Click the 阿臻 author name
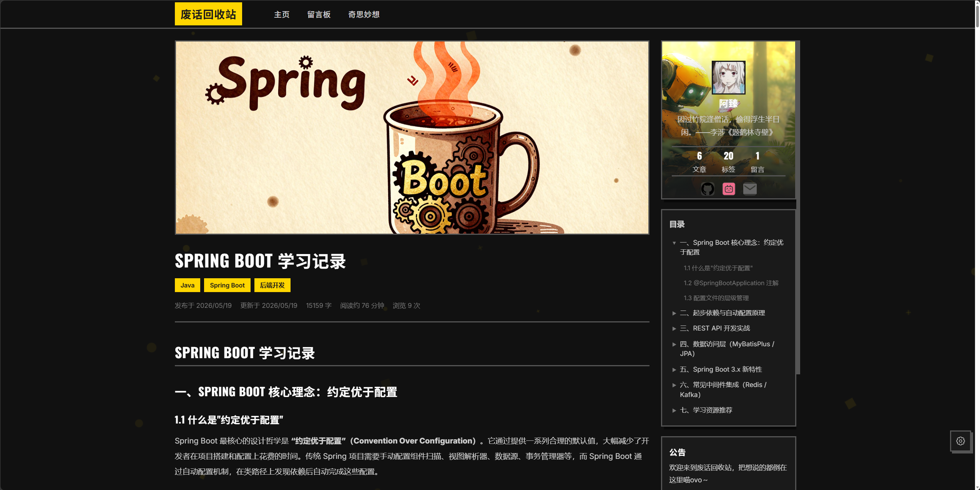 pyautogui.click(x=728, y=103)
